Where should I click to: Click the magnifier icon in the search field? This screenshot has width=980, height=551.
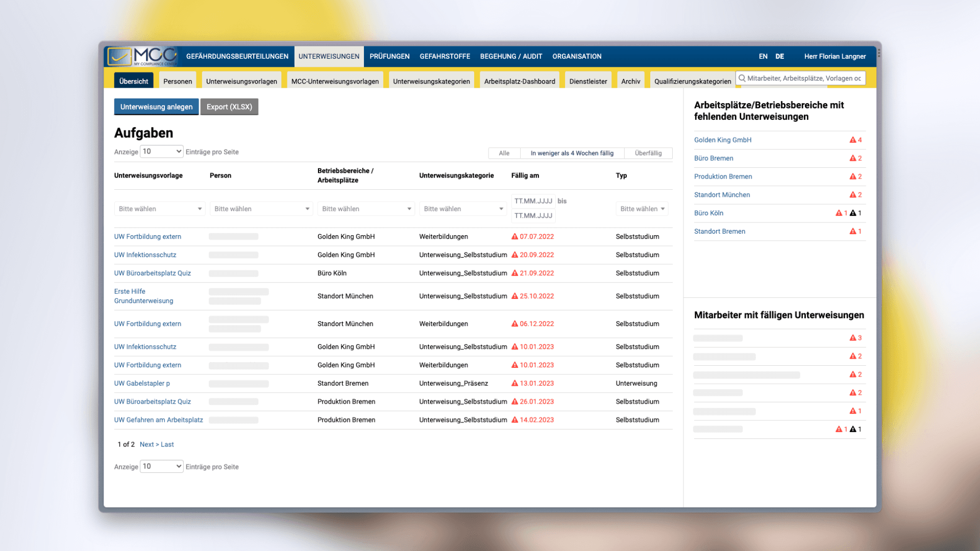coord(742,78)
